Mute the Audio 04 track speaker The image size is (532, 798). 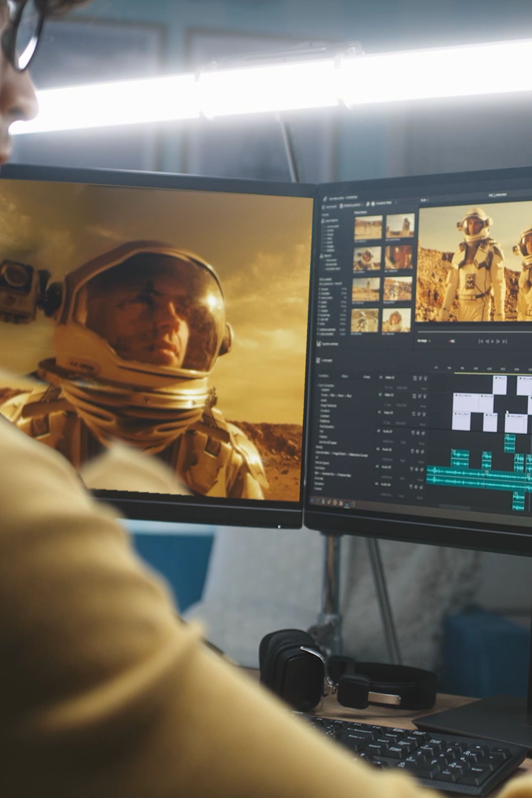421,487
